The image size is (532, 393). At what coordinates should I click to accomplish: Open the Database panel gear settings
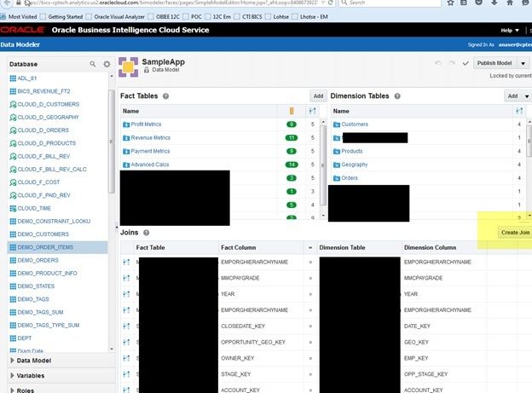tap(107, 64)
